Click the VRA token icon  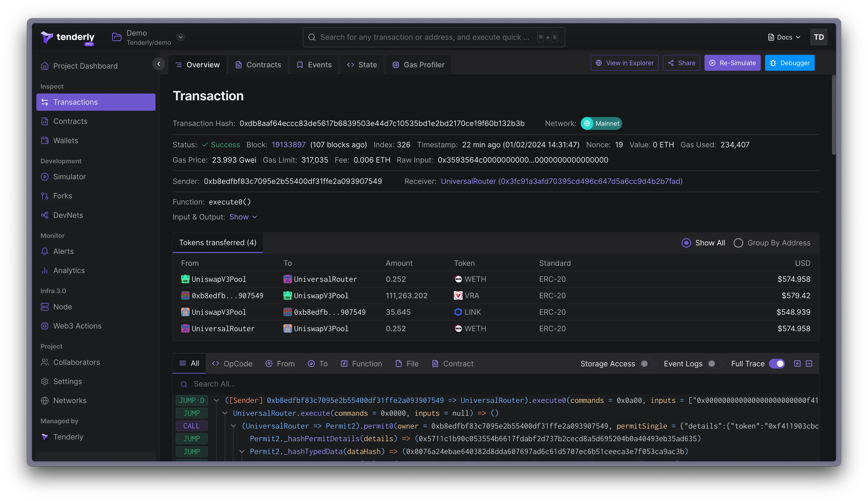click(x=458, y=296)
